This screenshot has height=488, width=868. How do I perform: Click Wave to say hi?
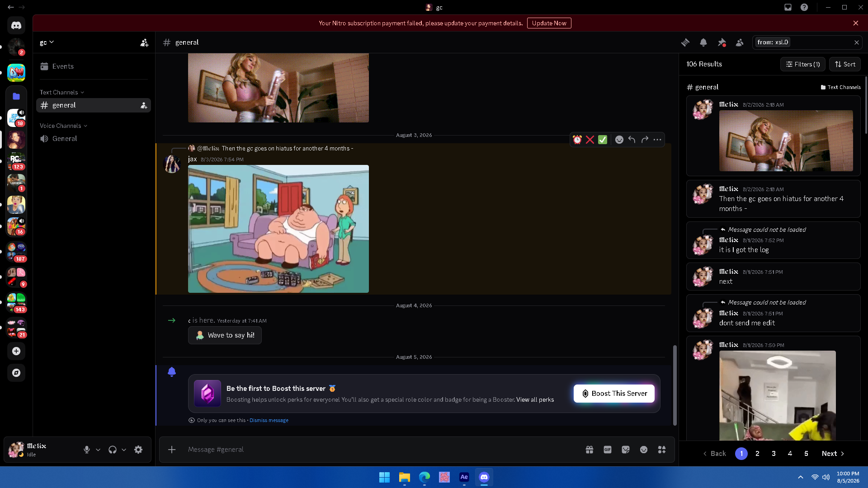tap(225, 335)
